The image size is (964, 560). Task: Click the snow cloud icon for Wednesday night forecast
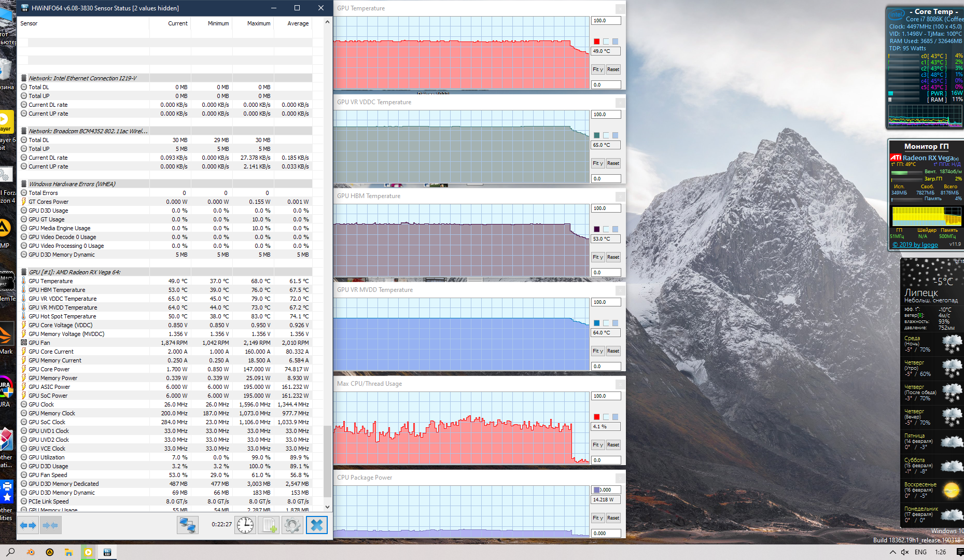click(952, 344)
